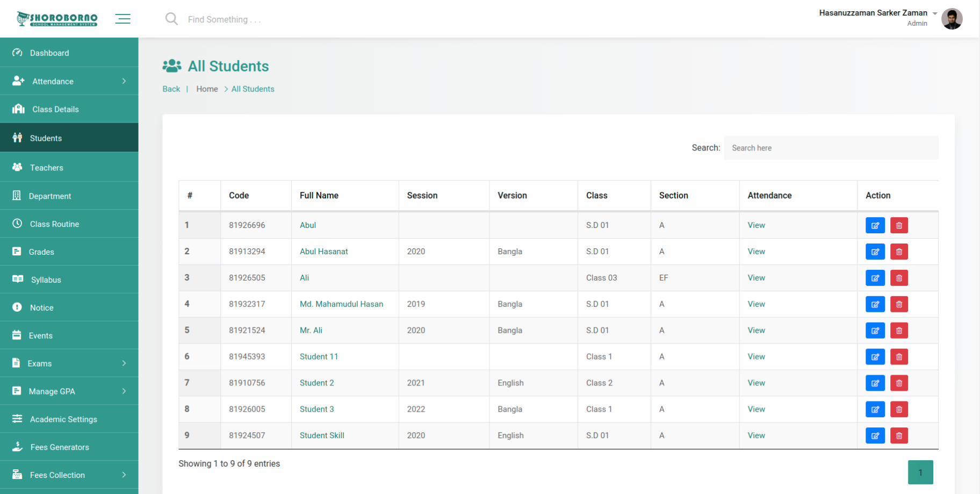The width and height of the screenshot is (980, 494).
Task: Open Md. Mahamudul Hasan name link
Action: pos(342,304)
